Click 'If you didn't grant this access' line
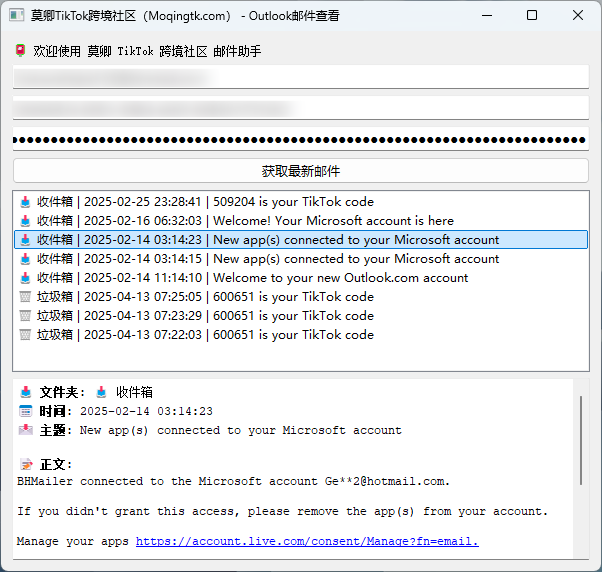 pos(282,511)
